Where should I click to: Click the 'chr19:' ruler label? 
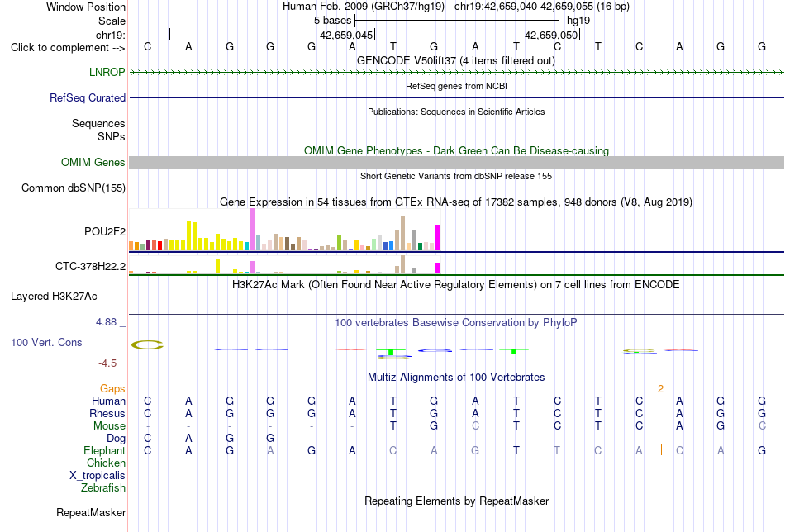coord(111,35)
